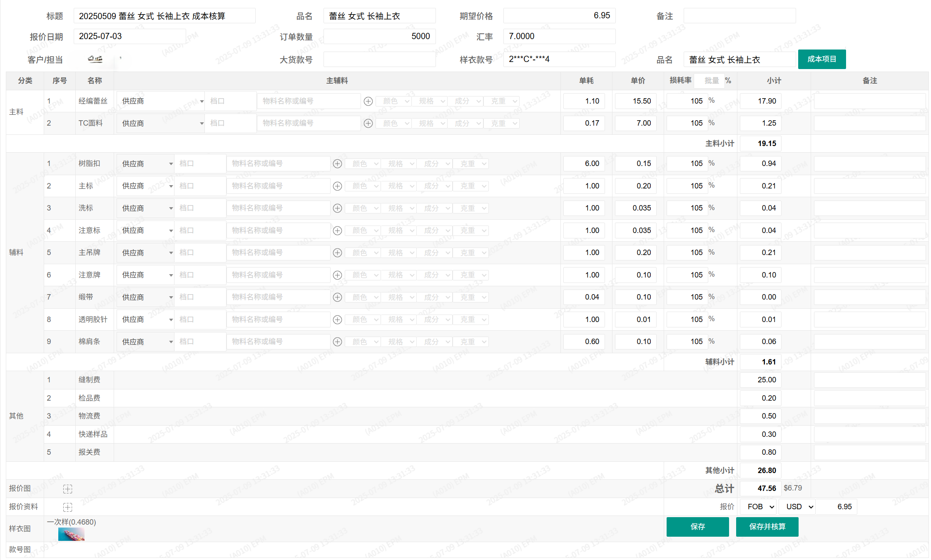Click the plus icon in 洗标 row
The width and height of the screenshot is (931, 560).
(x=337, y=208)
